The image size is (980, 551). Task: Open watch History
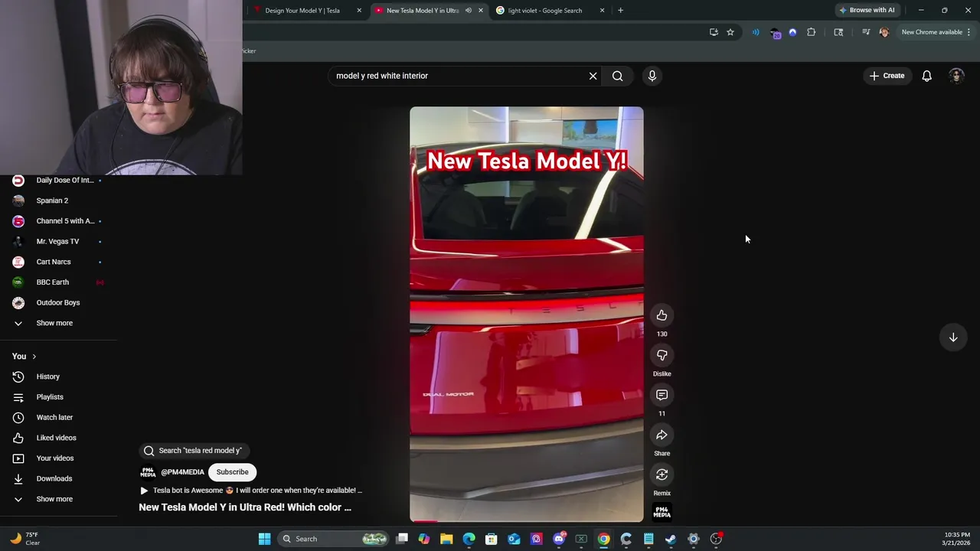(x=58, y=377)
